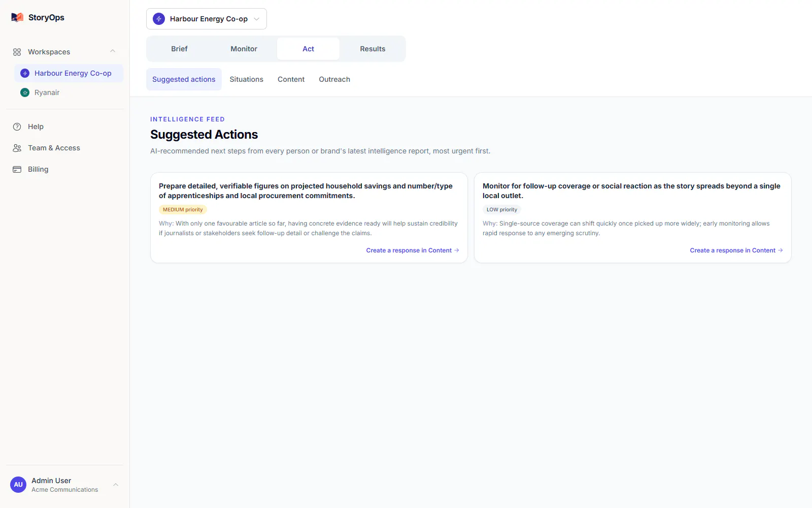Create a response for the household savings action

point(413,250)
